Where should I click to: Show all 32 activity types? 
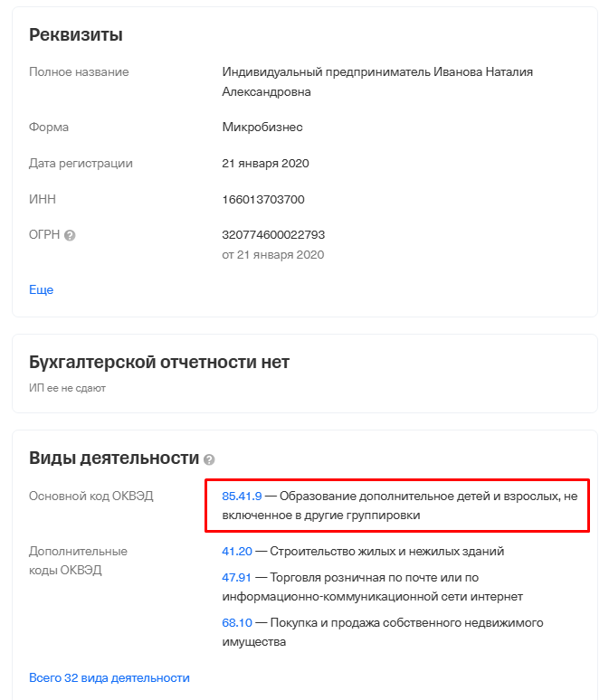pos(109,677)
